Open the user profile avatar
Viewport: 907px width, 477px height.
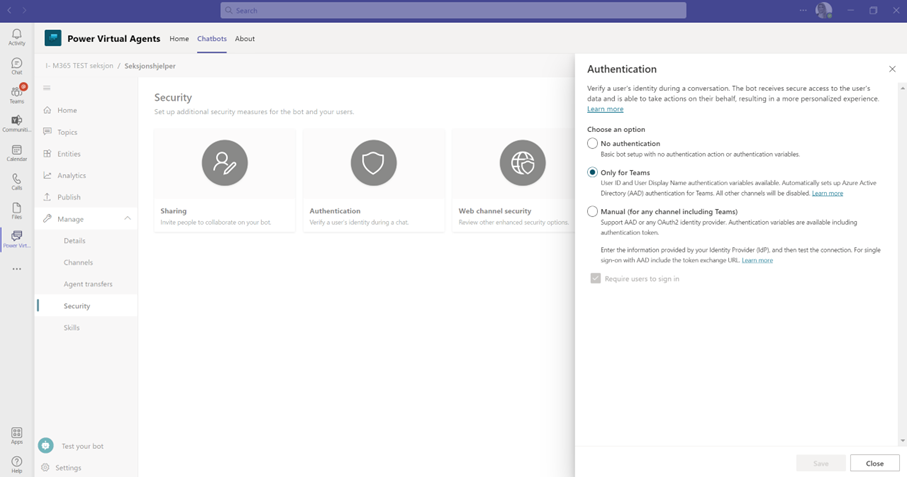823,10
